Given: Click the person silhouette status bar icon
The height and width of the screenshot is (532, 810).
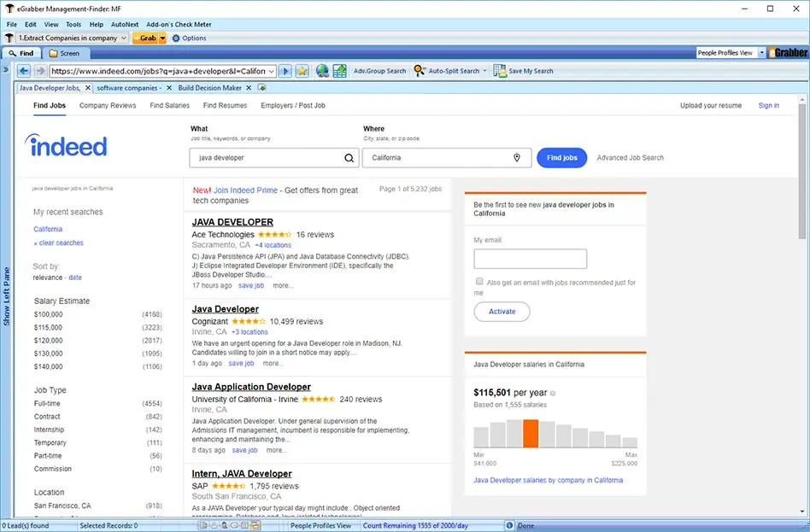Looking at the screenshot, I should 224,525.
